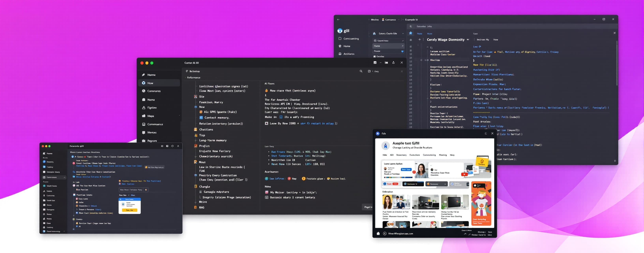Screen dimensions: 644x253
Task: Select How in the Conten Ai All sidebar
Action: point(159,83)
